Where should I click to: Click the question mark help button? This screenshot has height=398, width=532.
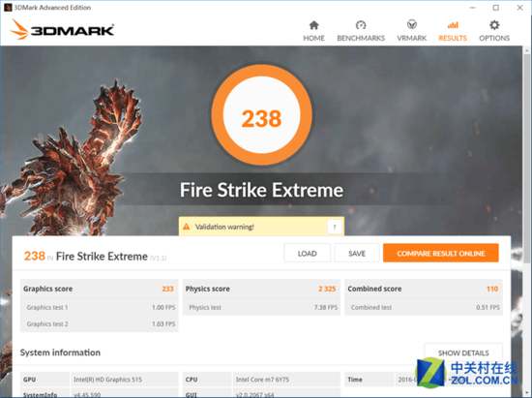tap(335, 227)
